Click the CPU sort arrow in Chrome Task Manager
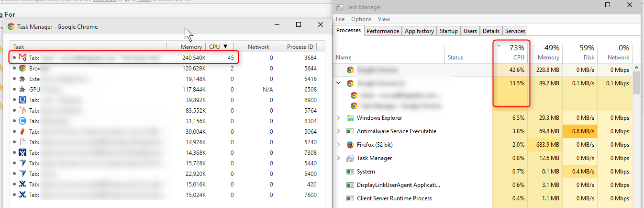The height and width of the screenshot is (208, 644). (225, 47)
